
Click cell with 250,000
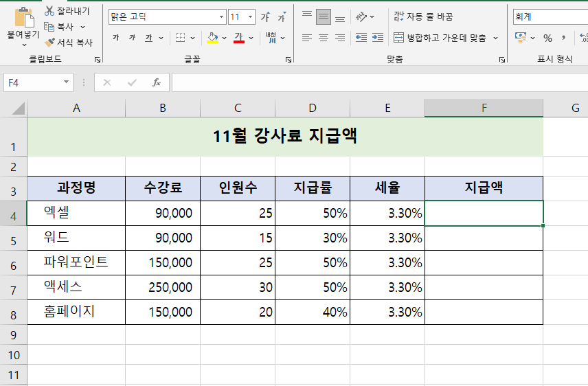pos(163,287)
